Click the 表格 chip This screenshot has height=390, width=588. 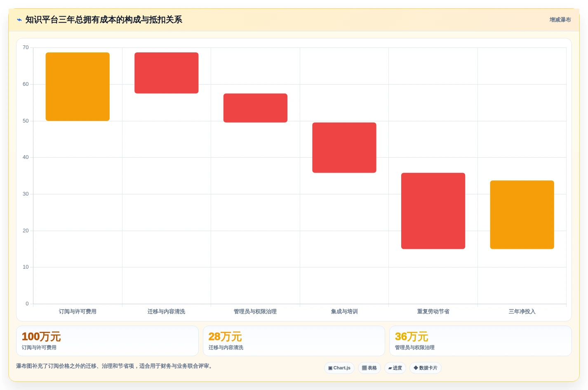(369, 368)
